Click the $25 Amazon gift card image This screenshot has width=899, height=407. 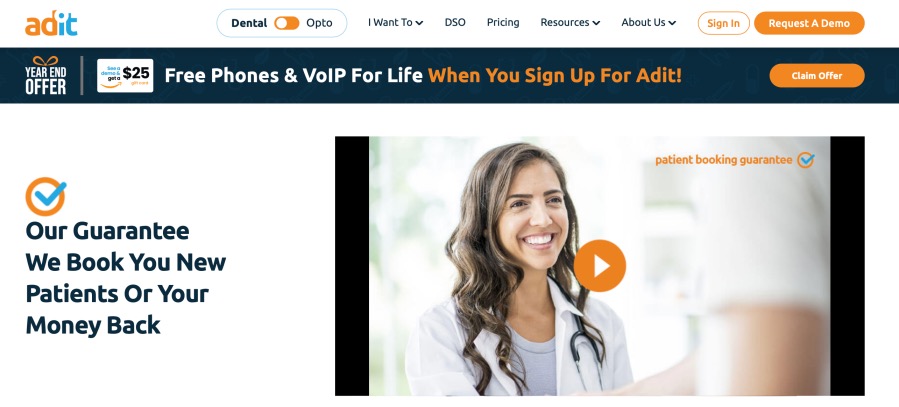[125, 75]
